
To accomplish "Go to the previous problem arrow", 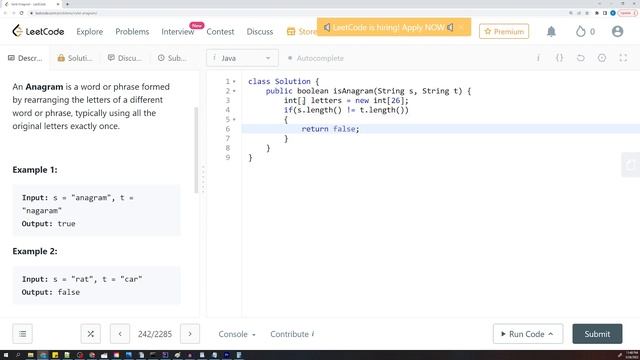I will [x=120, y=334].
